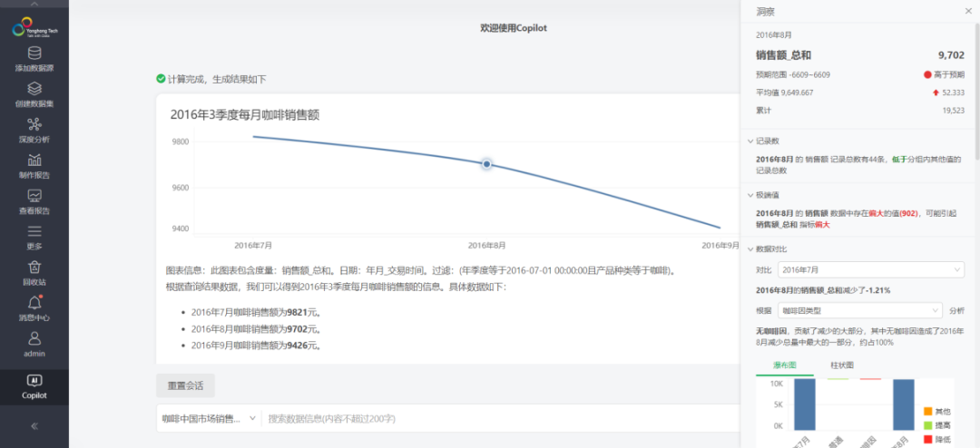The image size is (980, 448).
Task: Open 消息中心 notifications
Action: pyautogui.click(x=34, y=307)
